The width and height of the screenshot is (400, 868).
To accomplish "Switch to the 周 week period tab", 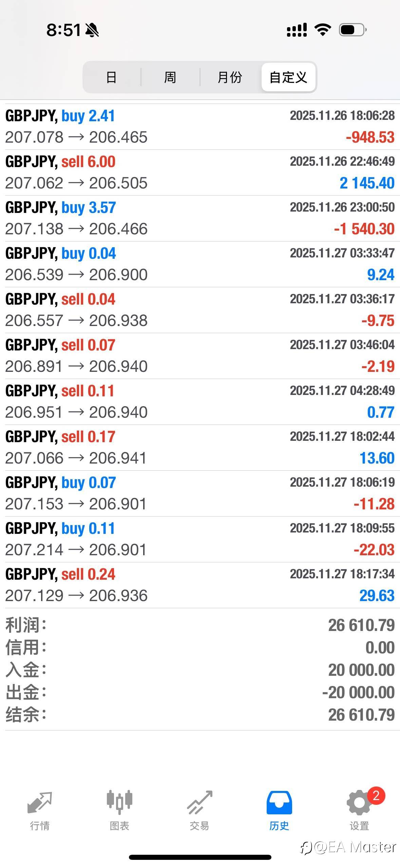I will (x=170, y=77).
